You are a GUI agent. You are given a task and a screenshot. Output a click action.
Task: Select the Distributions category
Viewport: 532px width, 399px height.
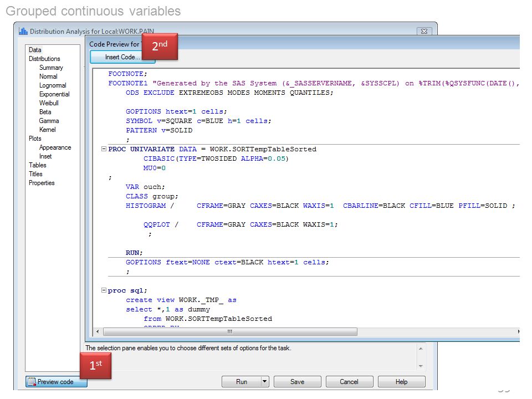[44, 59]
